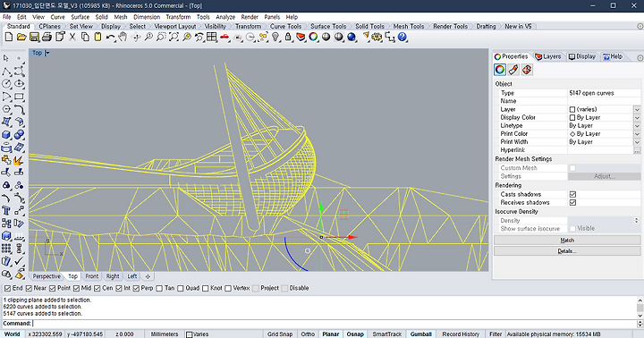Click the Print icon
This screenshot has height=338, width=644.
click(x=47, y=37)
